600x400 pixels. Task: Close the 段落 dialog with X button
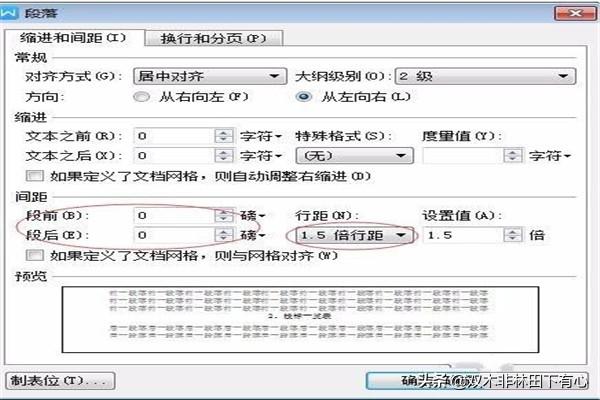(575, 13)
